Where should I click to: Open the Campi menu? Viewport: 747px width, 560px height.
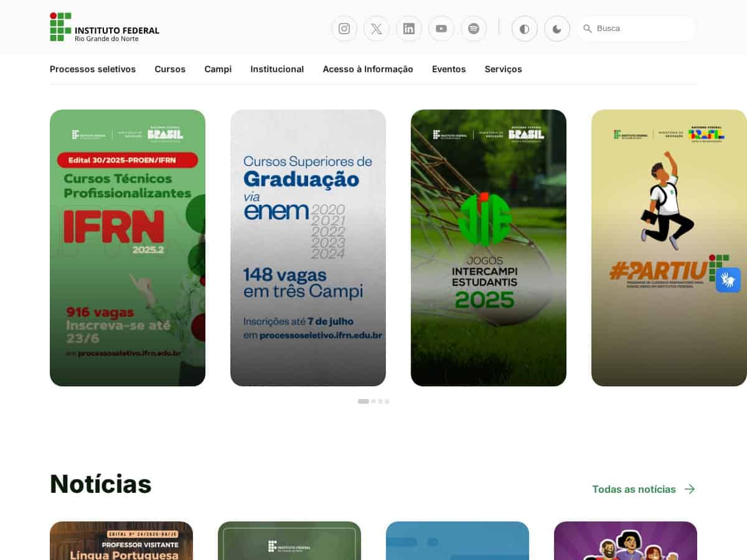[218, 69]
